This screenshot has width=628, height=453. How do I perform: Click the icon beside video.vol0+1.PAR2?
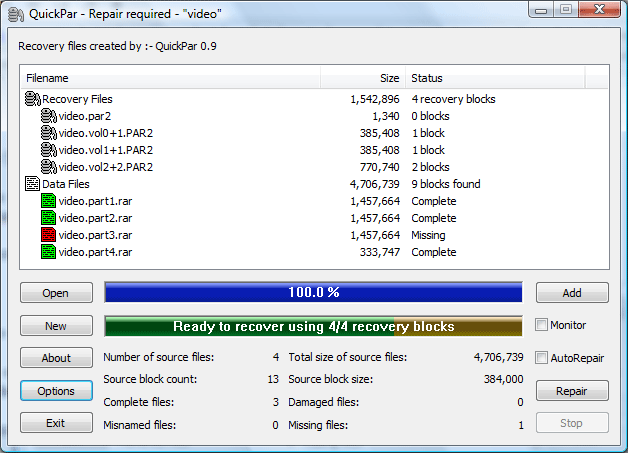48,133
